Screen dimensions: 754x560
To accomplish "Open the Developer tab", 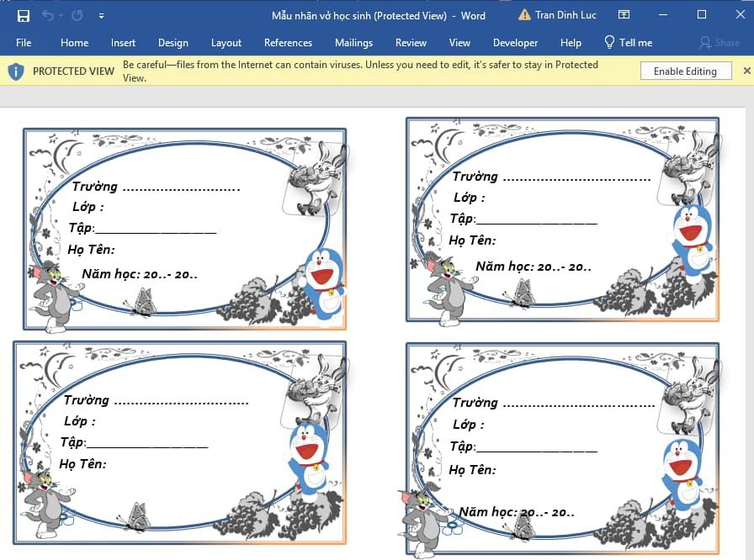I will [516, 43].
